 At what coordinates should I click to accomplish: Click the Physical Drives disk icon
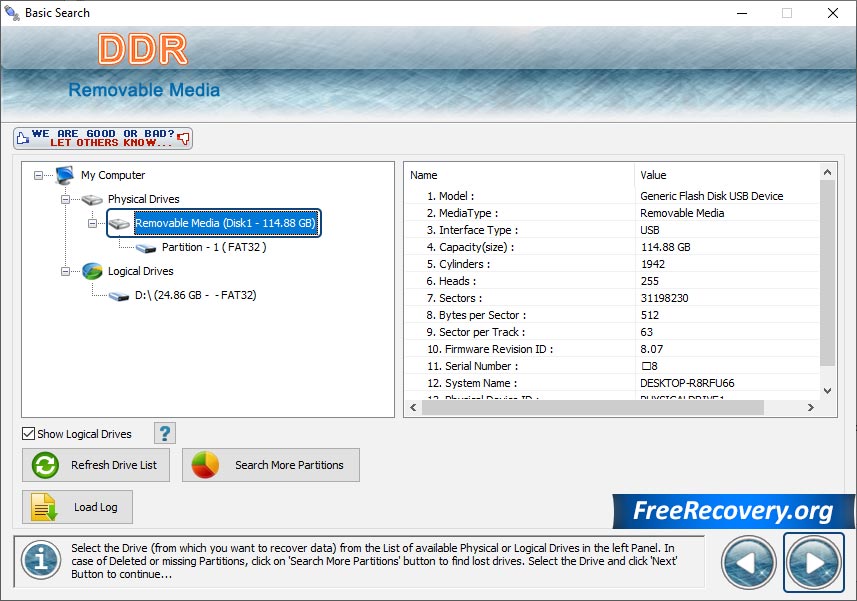click(x=92, y=199)
